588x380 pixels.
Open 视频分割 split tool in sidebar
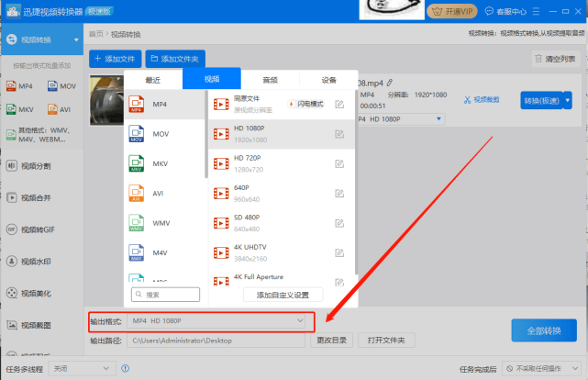(37, 165)
